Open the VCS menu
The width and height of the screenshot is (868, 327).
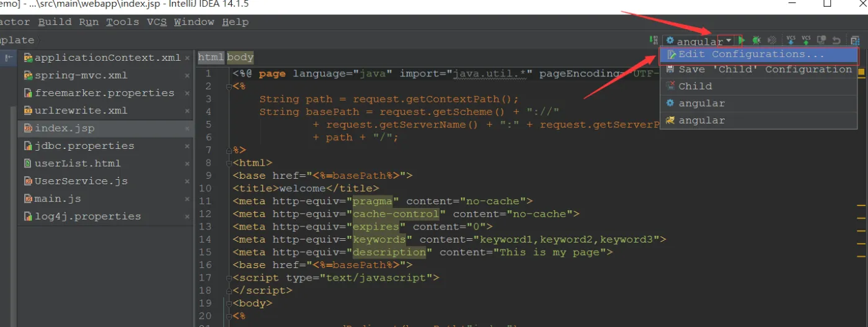point(156,22)
